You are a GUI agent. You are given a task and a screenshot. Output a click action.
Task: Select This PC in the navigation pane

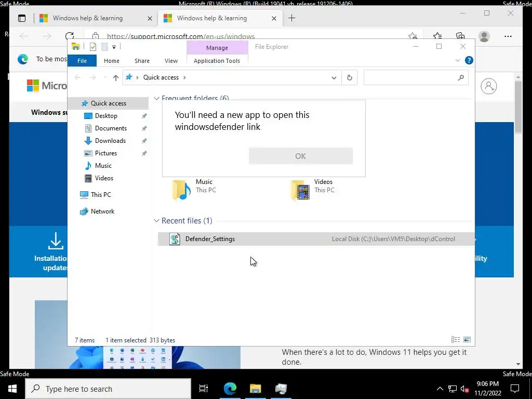click(101, 195)
